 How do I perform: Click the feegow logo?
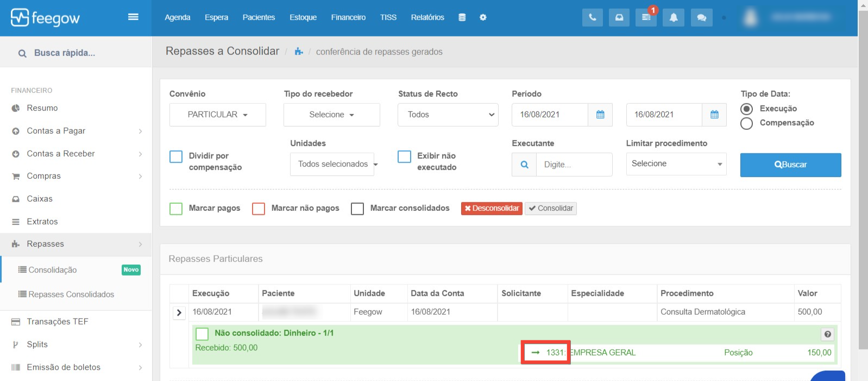(x=45, y=18)
